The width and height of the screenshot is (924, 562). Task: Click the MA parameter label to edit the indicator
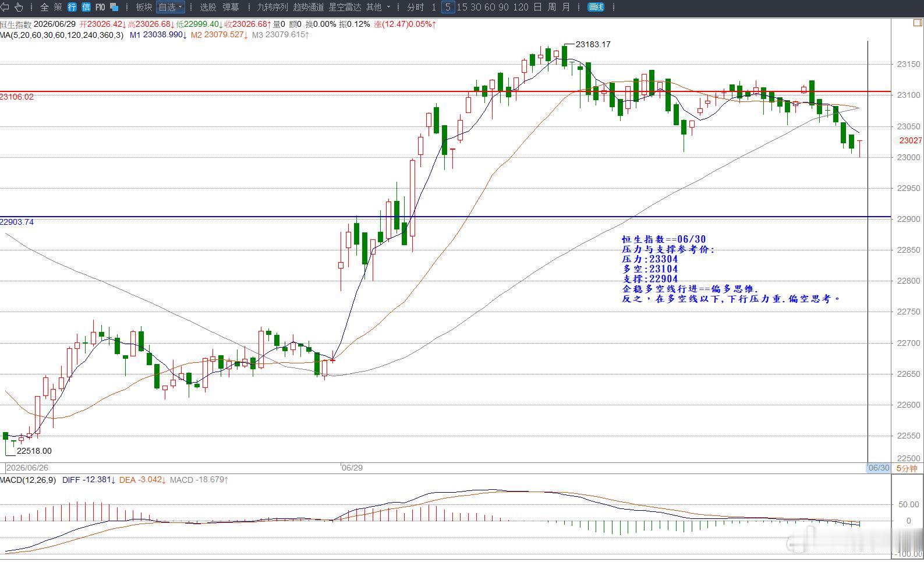pyautogui.click(x=62, y=35)
